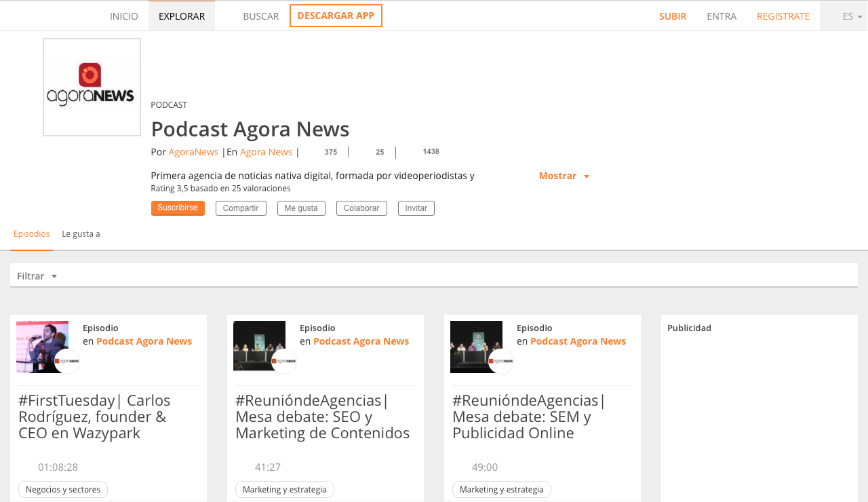Click the channel avatar on the SEM episode thumbnail
The image size is (868, 502).
click(502, 362)
